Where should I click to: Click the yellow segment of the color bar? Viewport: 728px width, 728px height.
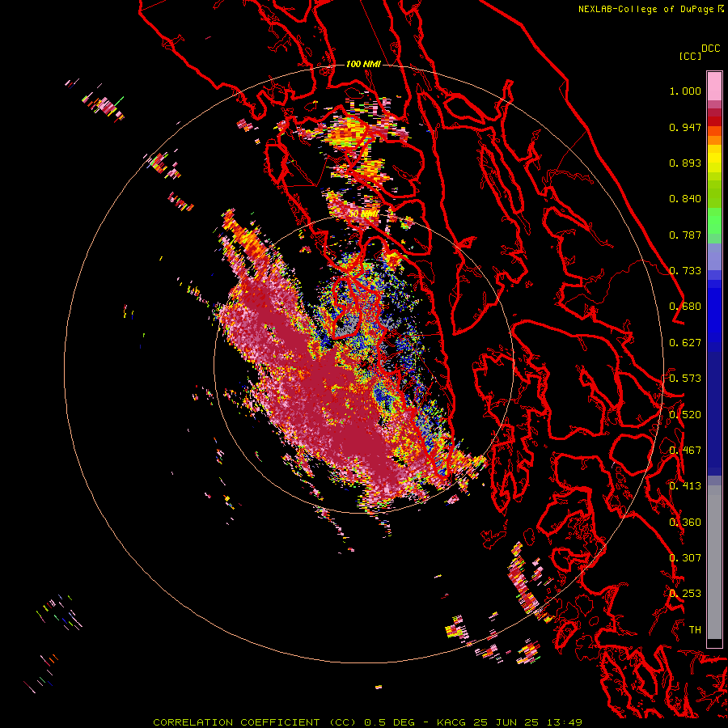pos(714,159)
